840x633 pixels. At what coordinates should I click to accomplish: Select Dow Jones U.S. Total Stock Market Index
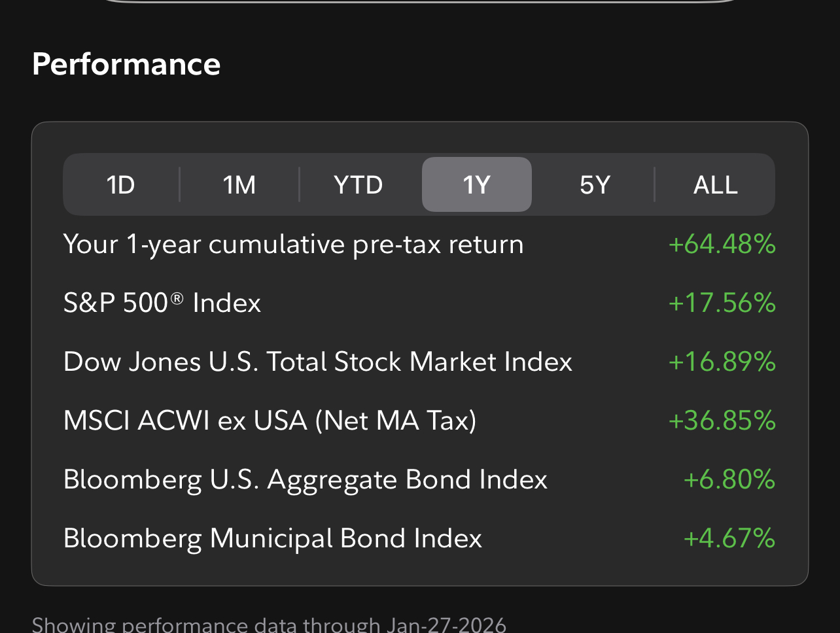[x=318, y=362]
